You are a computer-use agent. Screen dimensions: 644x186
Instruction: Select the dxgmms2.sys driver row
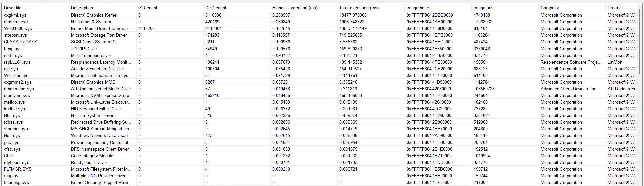coord(319,82)
